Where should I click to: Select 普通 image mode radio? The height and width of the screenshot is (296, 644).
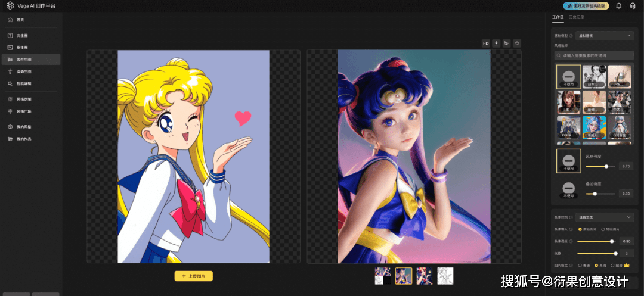(584, 265)
